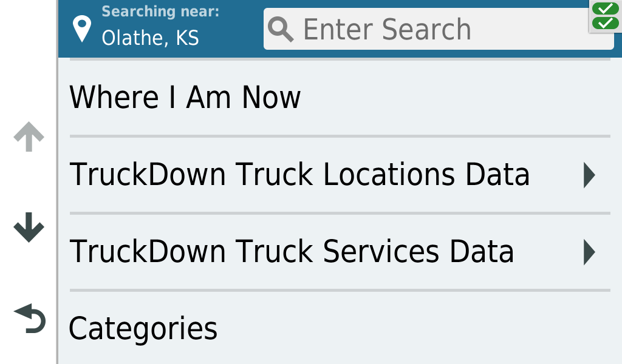Click the up arrow scroll icon

[x=29, y=136]
